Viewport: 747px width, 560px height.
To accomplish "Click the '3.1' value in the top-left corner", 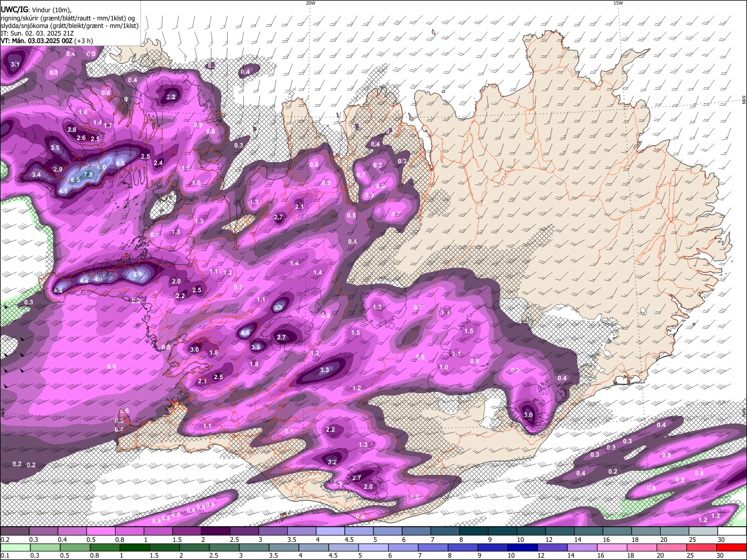I will click(x=15, y=64).
